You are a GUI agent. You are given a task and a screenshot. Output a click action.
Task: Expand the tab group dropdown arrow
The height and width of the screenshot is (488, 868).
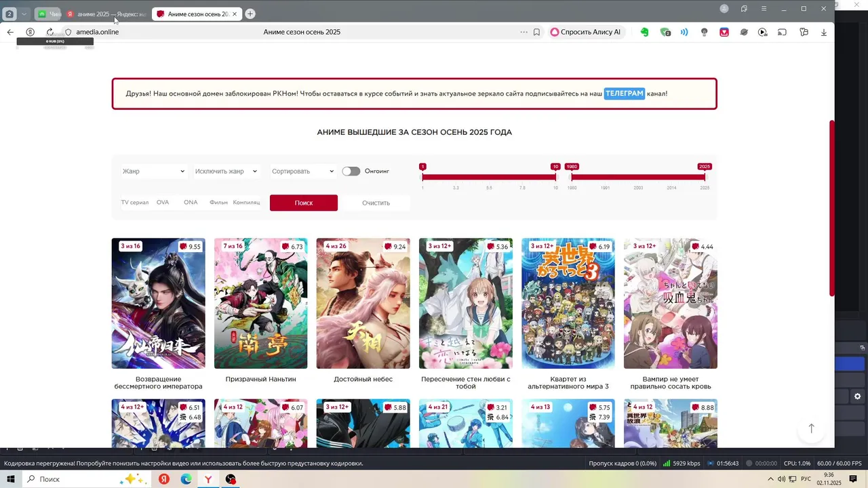point(24,14)
